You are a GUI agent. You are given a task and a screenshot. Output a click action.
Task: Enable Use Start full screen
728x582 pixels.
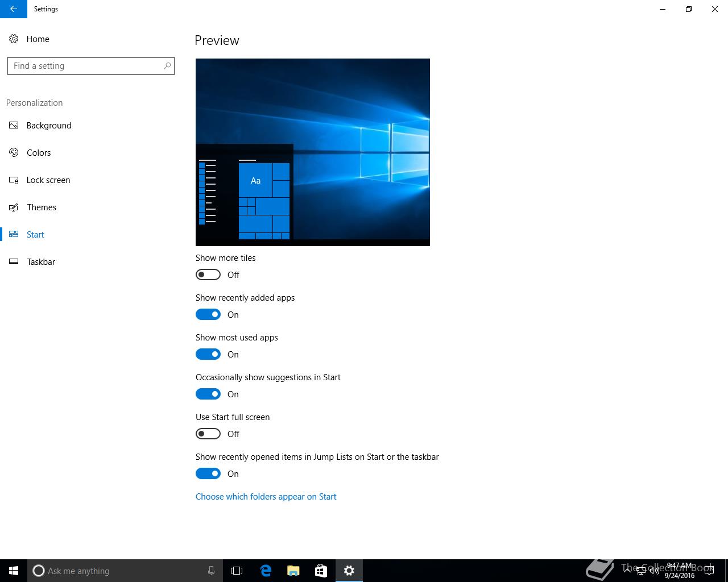(x=208, y=434)
